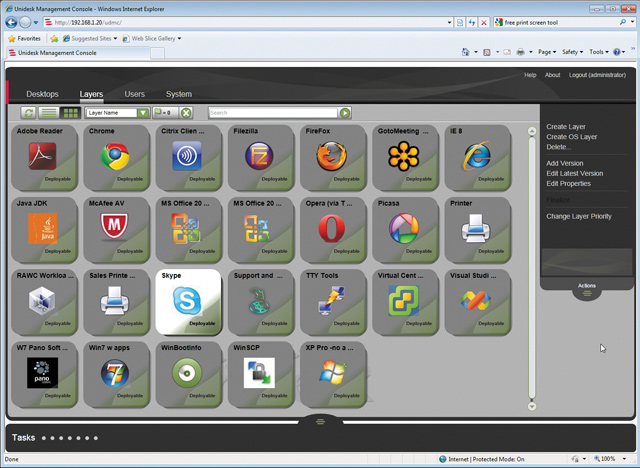
Task: Open the IE Tools menu dropdown
Action: [x=598, y=52]
